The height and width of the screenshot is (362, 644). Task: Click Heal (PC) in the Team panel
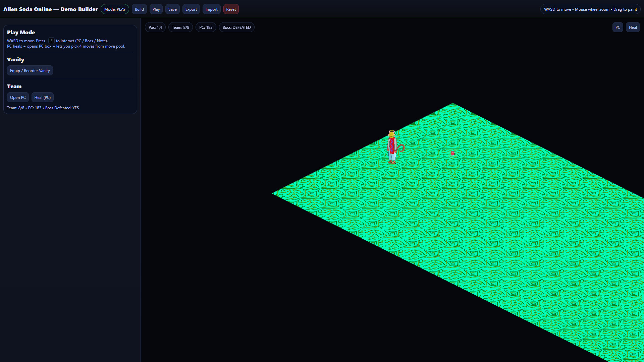tap(42, 97)
